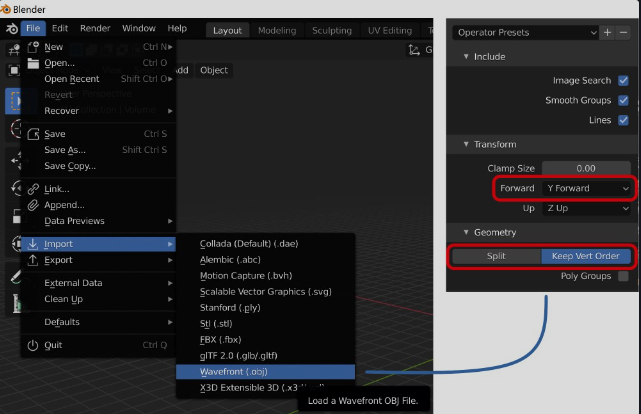
Task: Expand the External Data submenu
Action: (99, 283)
